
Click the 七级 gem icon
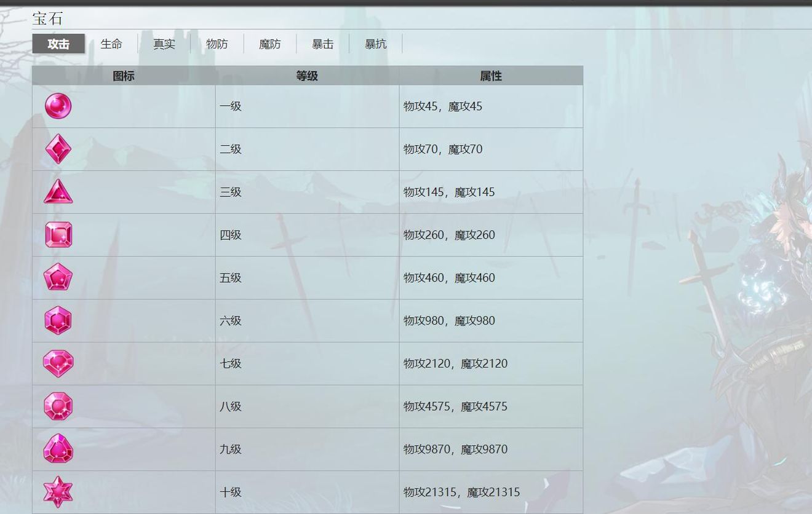click(x=58, y=363)
